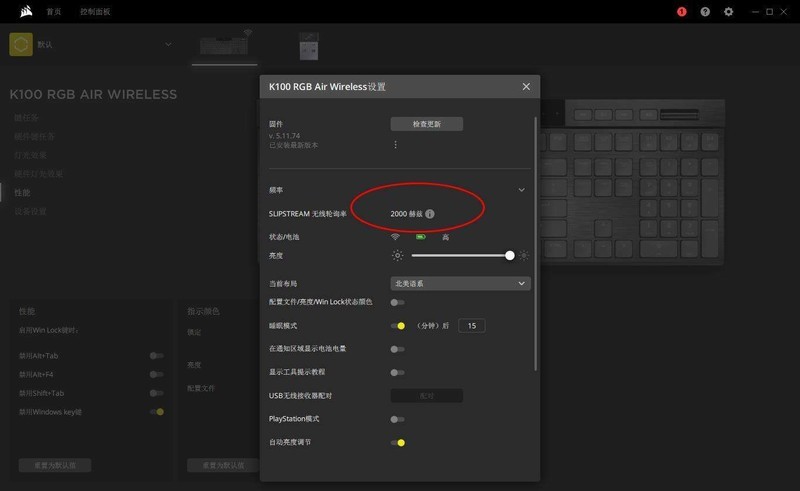Image resolution: width=800 pixels, height=491 pixels.
Task: Toggle 禁用Alt+F4 switch
Action: click(157, 375)
